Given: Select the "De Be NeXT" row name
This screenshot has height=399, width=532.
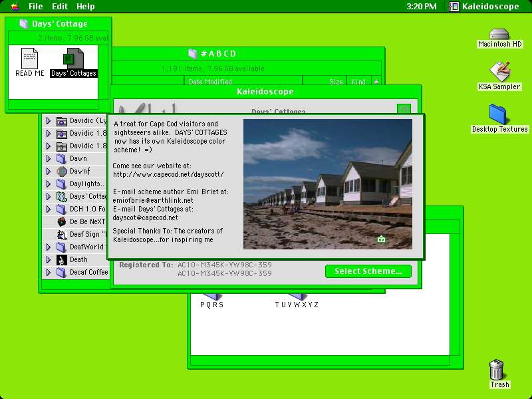Looking at the screenshot, I should coord(88,221).
